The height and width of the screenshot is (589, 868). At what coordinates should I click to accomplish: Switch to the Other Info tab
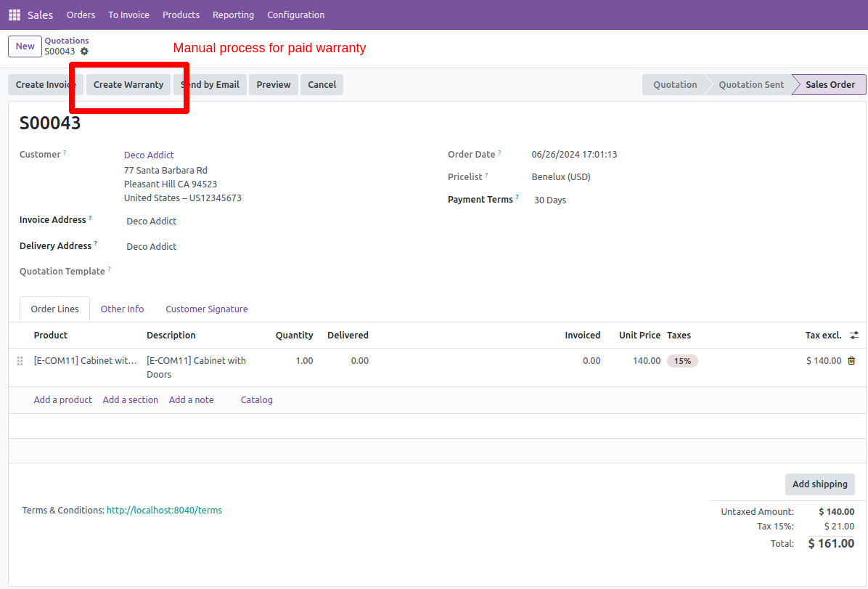(122, 309)
